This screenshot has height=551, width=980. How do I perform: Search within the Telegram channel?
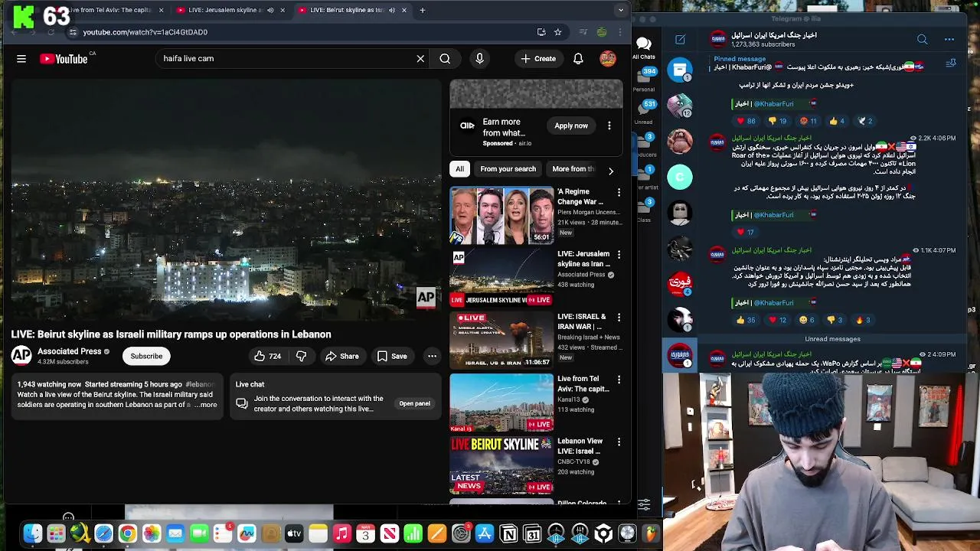922,39
